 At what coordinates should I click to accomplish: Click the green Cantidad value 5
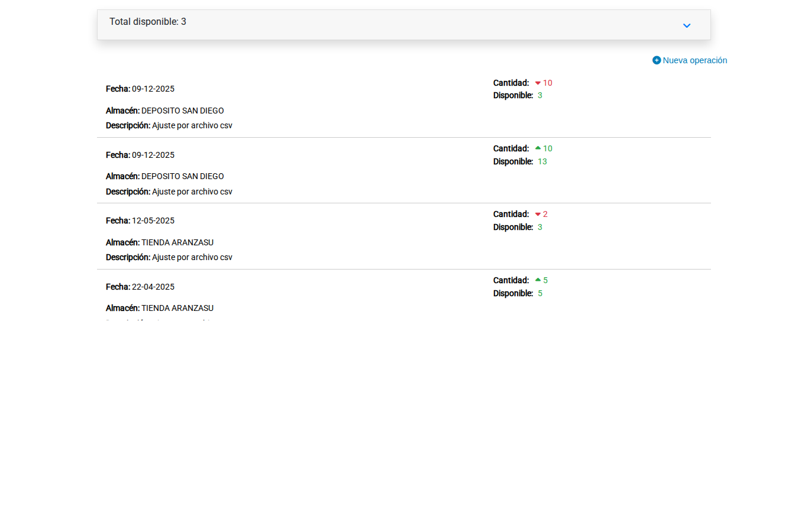coord(545,280)
